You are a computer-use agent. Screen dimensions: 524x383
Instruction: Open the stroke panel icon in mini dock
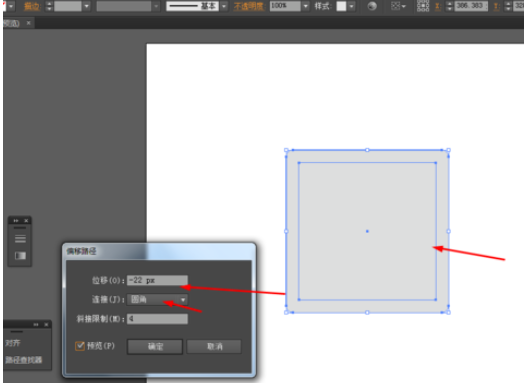click(x=20, y=239)
